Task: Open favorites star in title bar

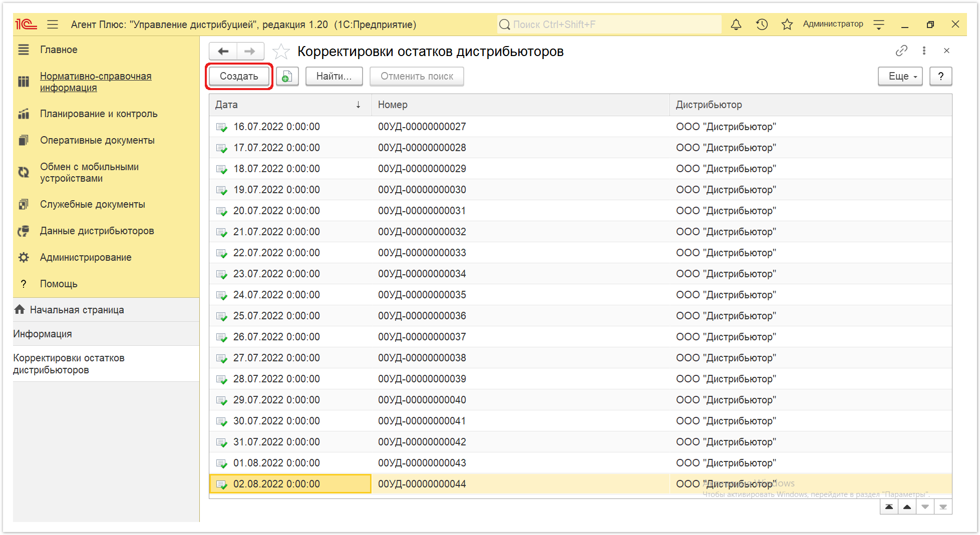Action: [787, 25]
